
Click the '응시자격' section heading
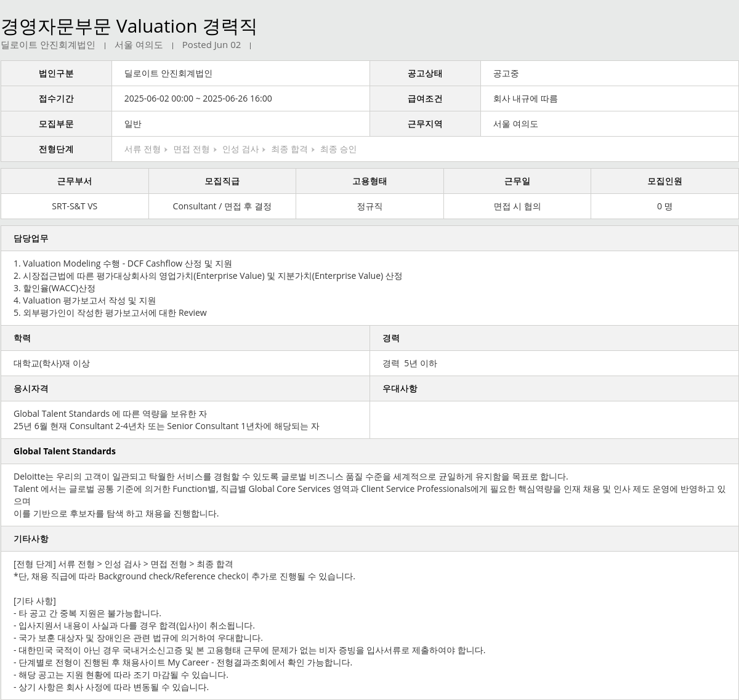pyautogui.click(x=31, y=388)
